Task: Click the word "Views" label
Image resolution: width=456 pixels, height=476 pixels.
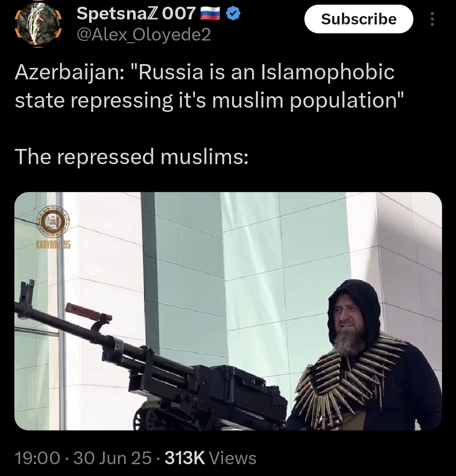Action: 233,458
